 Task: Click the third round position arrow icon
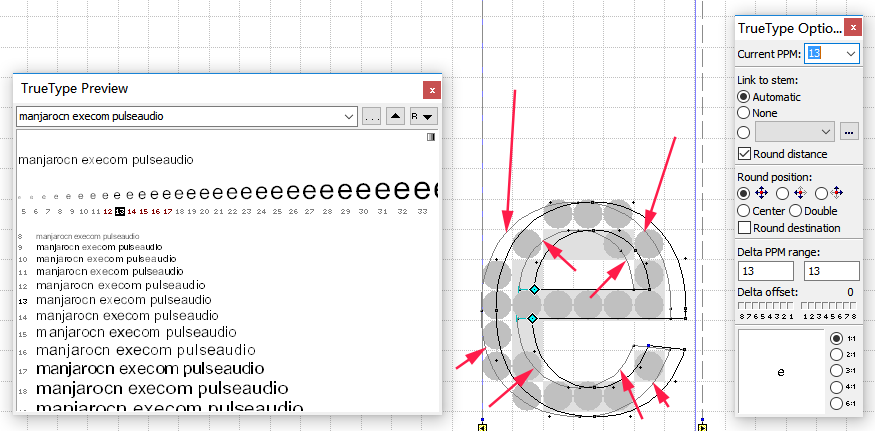coord(836,194)
